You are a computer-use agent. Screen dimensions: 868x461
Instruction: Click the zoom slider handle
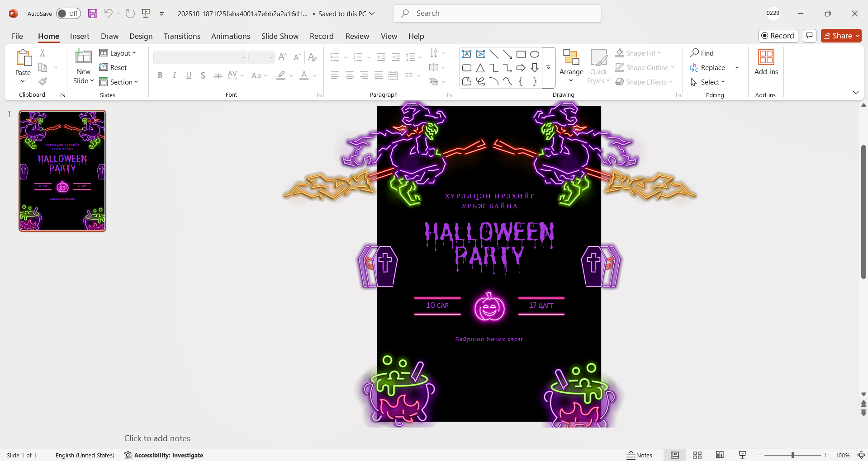792,455
